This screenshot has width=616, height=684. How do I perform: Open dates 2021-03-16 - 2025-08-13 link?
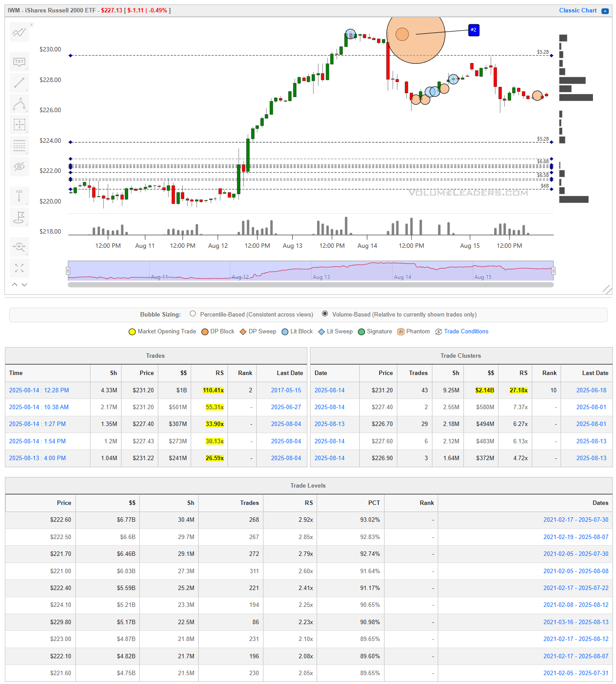(x=576, y=622)
